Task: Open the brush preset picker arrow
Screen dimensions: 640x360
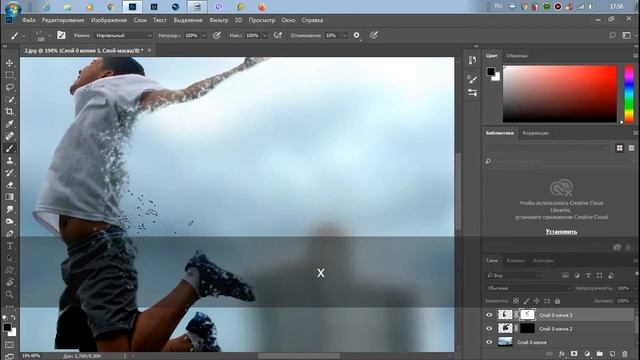Action: tap(49, 36)
